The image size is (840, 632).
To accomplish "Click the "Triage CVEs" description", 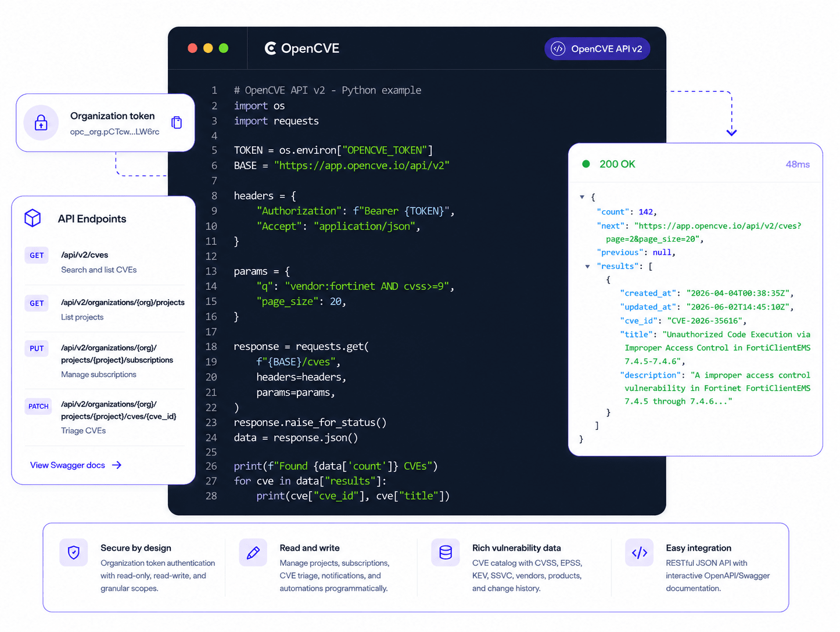I will [84, 430].
